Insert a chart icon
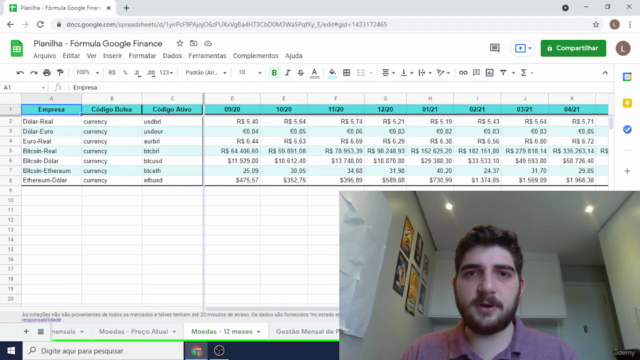640x360 pixels. click(489, 73)
